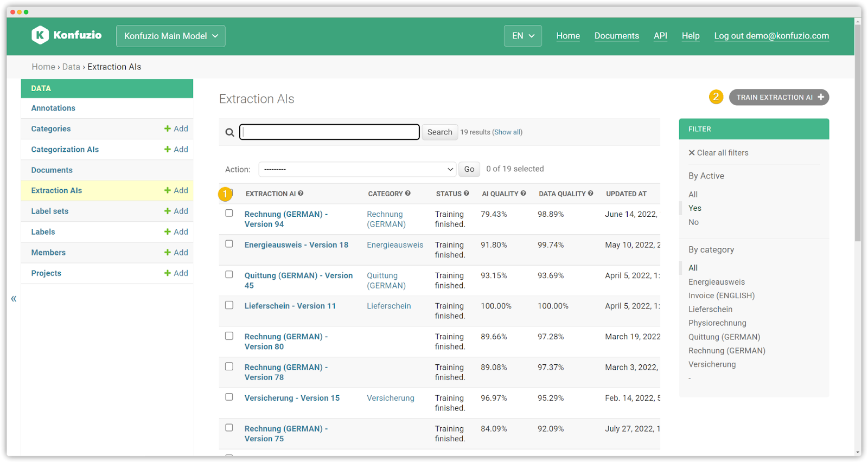Viewport: 868px width, 463px height.
Task: Click the Search button
Action: 440,132
